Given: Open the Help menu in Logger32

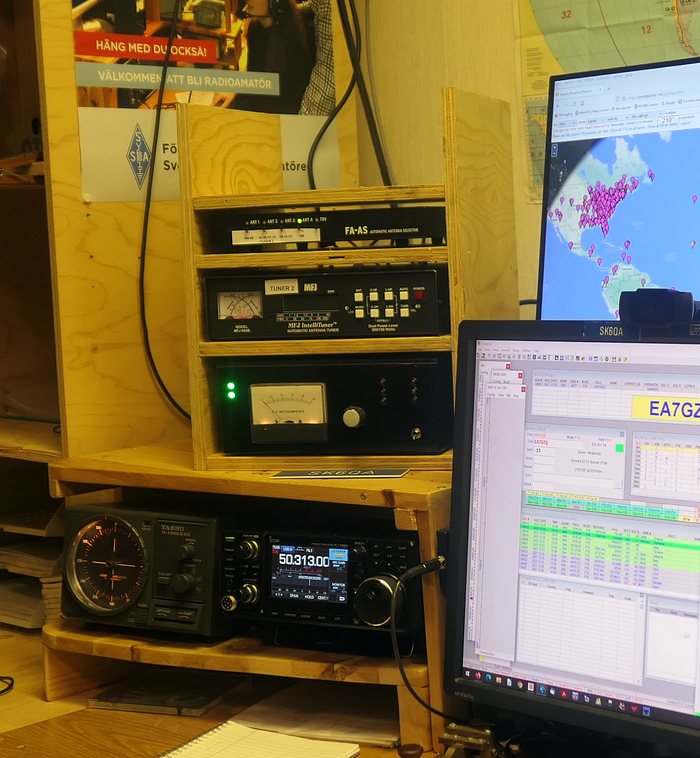Looking at the screenshot, I should [x=536, y=351].
